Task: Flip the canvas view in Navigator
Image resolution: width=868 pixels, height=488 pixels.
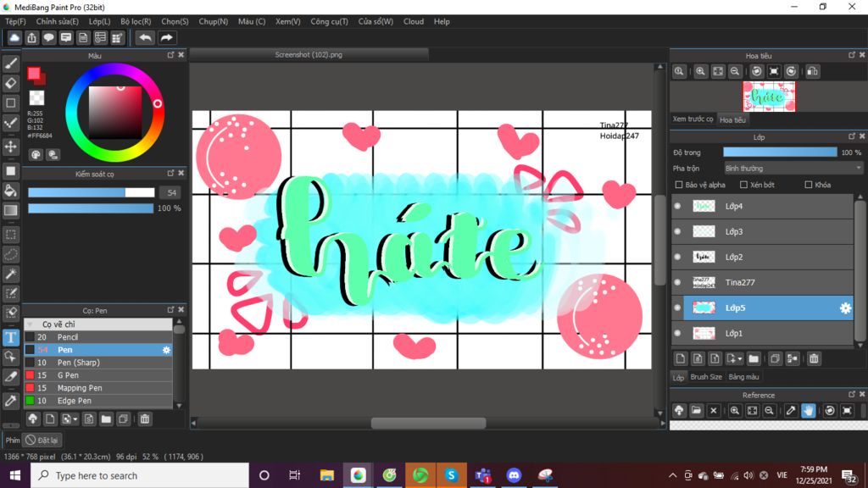Action: tap(813, 71)
